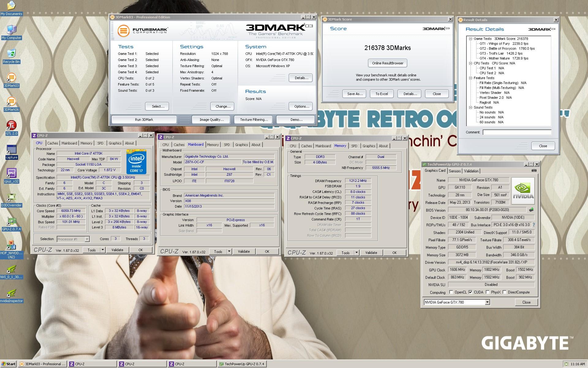Open the capture desktop shortcut
588x368 pixels.
tap(11, 152)
